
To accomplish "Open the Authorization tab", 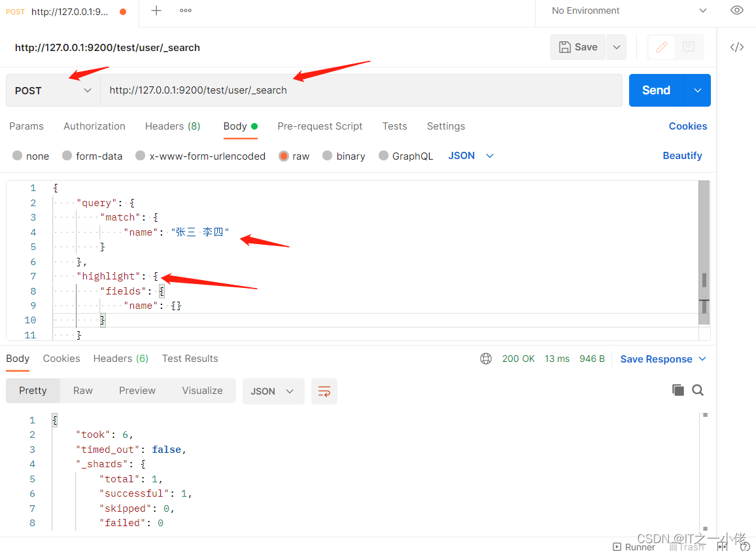I will click(x=94, y=126).
